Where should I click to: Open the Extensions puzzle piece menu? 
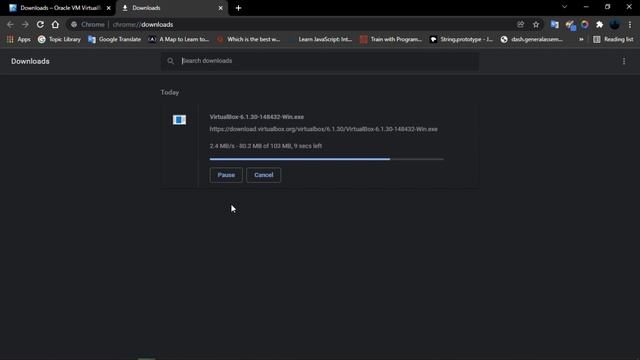[599, 24]
